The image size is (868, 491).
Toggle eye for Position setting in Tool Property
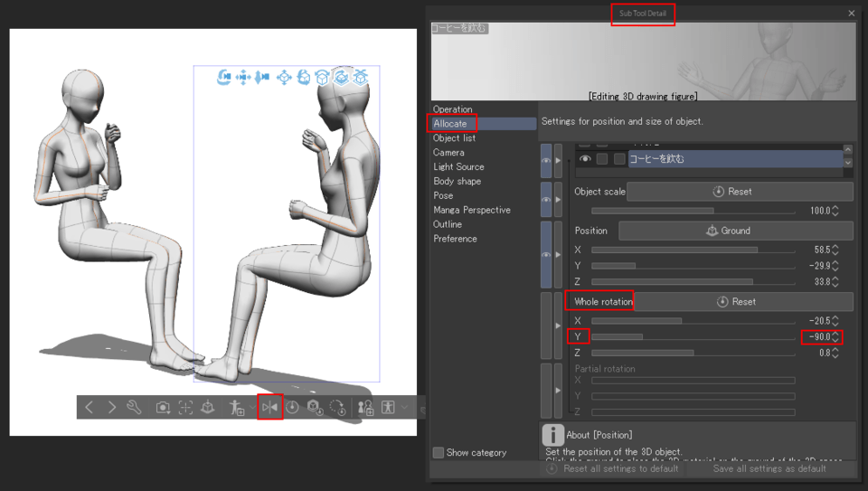(546, 255)
